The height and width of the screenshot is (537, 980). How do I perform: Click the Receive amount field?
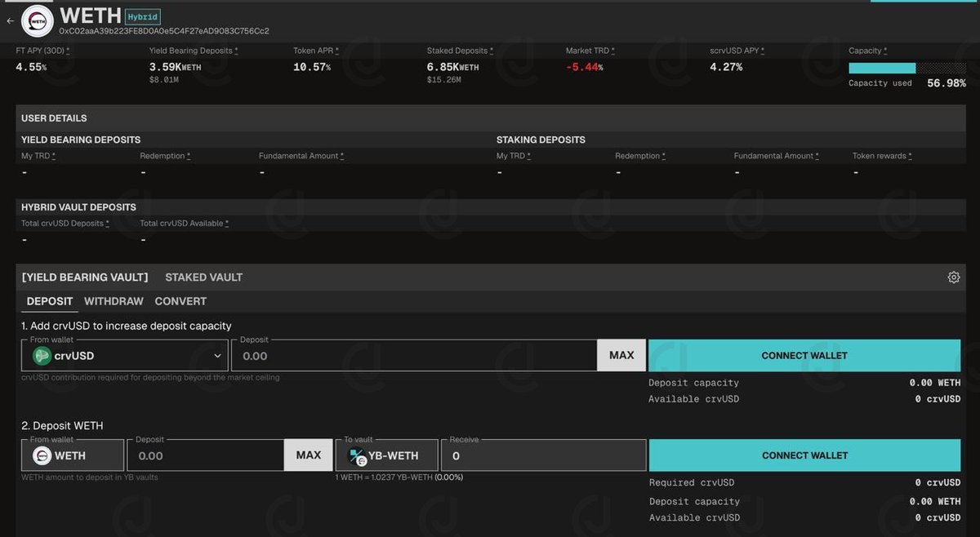[544, 455]
